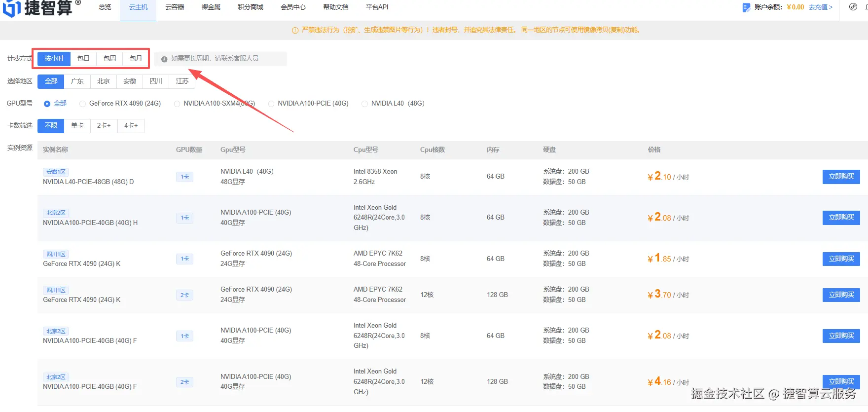Click 1卡 badge in the L40 row
The image size is (868, 412).
tap(184, 177)
